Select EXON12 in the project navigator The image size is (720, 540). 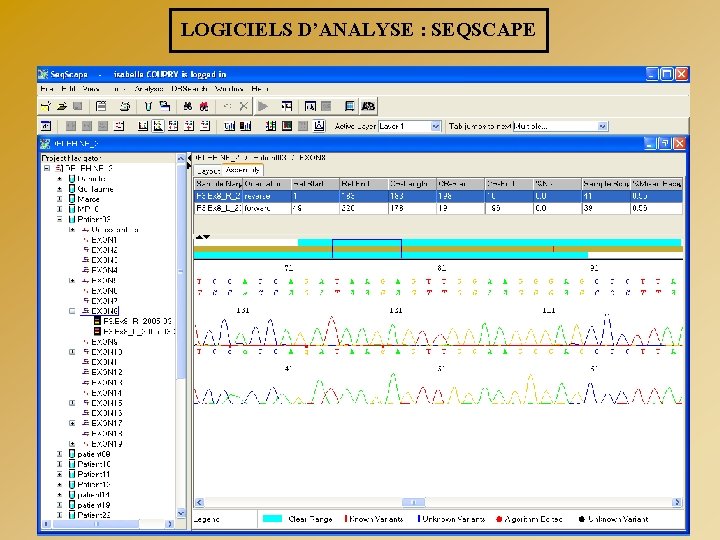pos(107,372)
